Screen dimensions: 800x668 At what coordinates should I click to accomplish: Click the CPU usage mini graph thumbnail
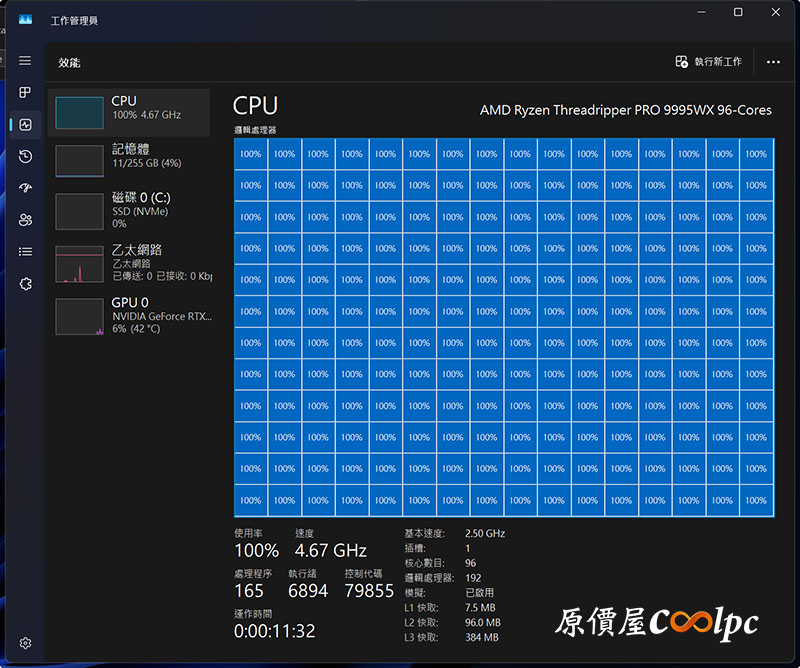pos(79,113)
